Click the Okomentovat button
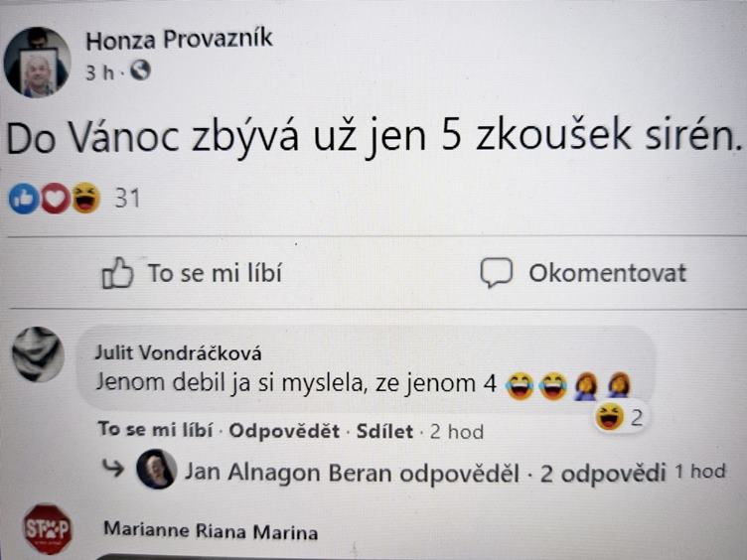 pyautogui.click(x=584, y=273)
